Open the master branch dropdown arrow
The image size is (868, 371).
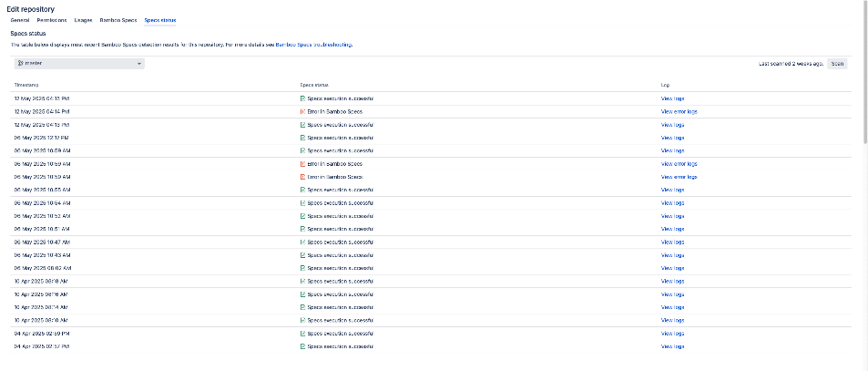click(x=139, y=64)
